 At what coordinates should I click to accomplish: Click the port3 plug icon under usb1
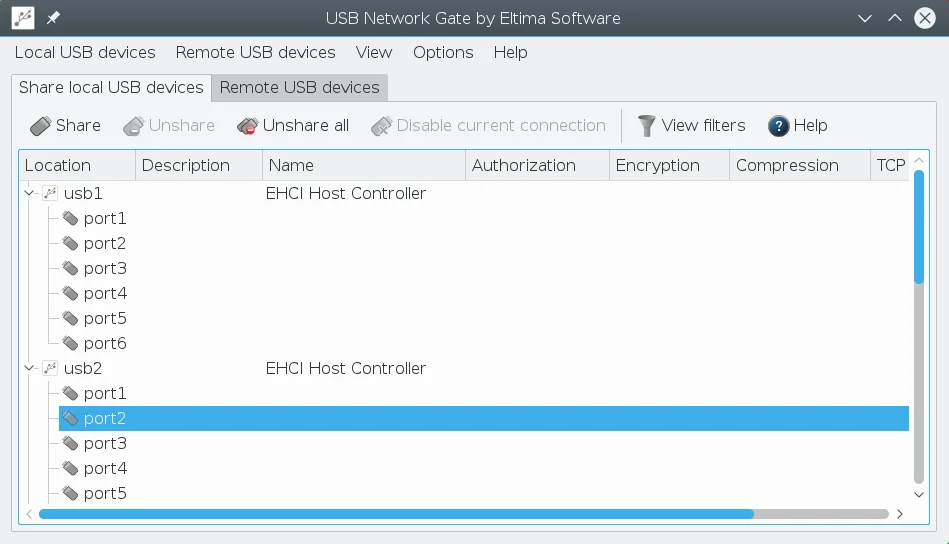pyautogui.click(x=70, y=268)
